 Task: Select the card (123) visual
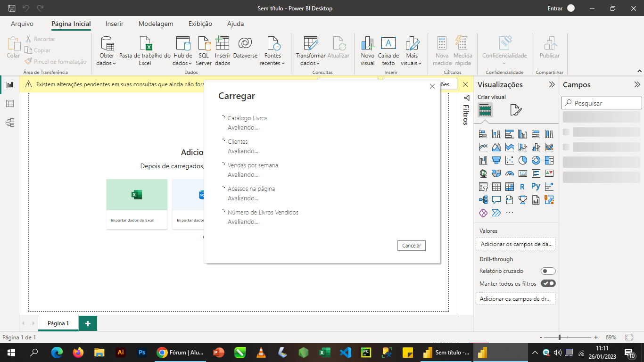522,173
